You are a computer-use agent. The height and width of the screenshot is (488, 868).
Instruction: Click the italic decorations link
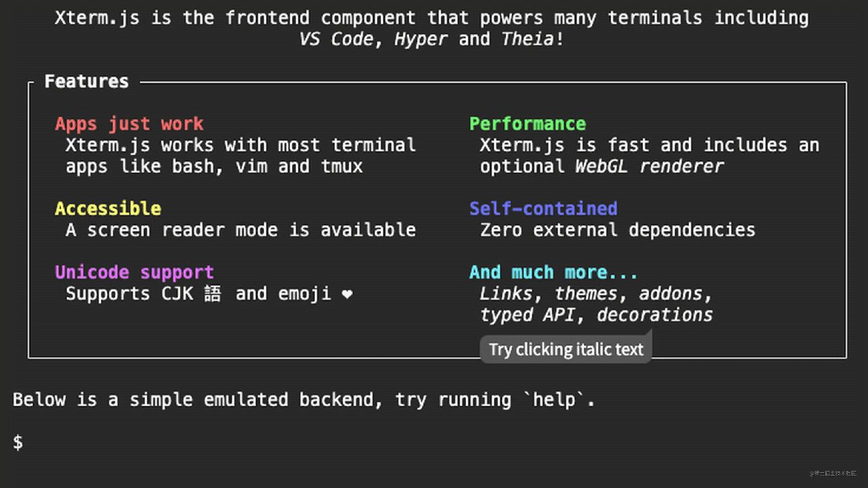(655, 315)
